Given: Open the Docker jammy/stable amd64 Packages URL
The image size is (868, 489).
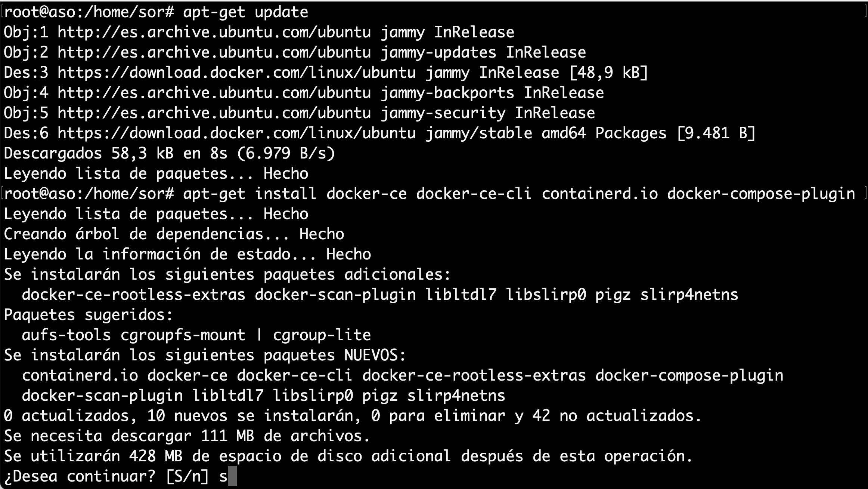Looking at the screenshot, I should pos(236,133).
